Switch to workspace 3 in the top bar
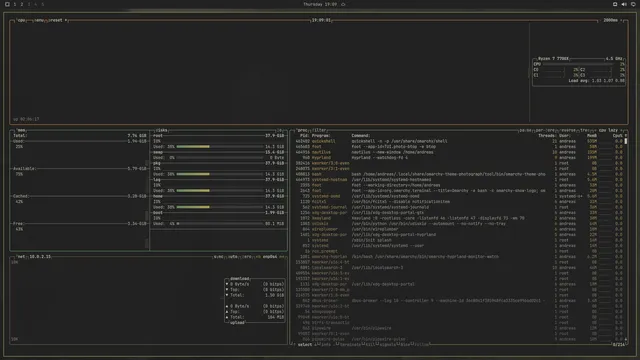The image size is (640, 360). tap(29, 4)
